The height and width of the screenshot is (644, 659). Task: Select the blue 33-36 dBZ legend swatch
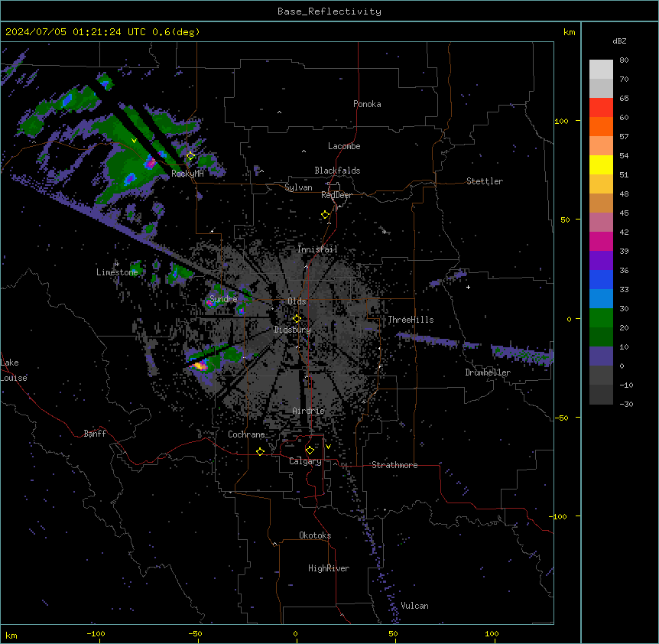pos(601,279)
